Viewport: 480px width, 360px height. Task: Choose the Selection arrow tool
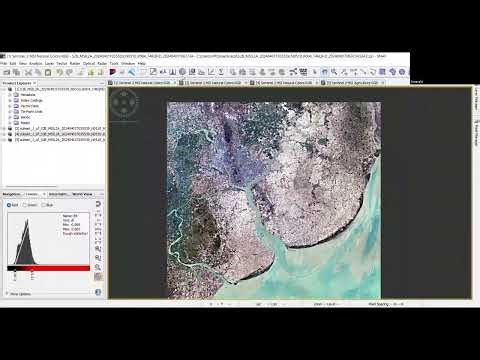(x=315, y=72)
